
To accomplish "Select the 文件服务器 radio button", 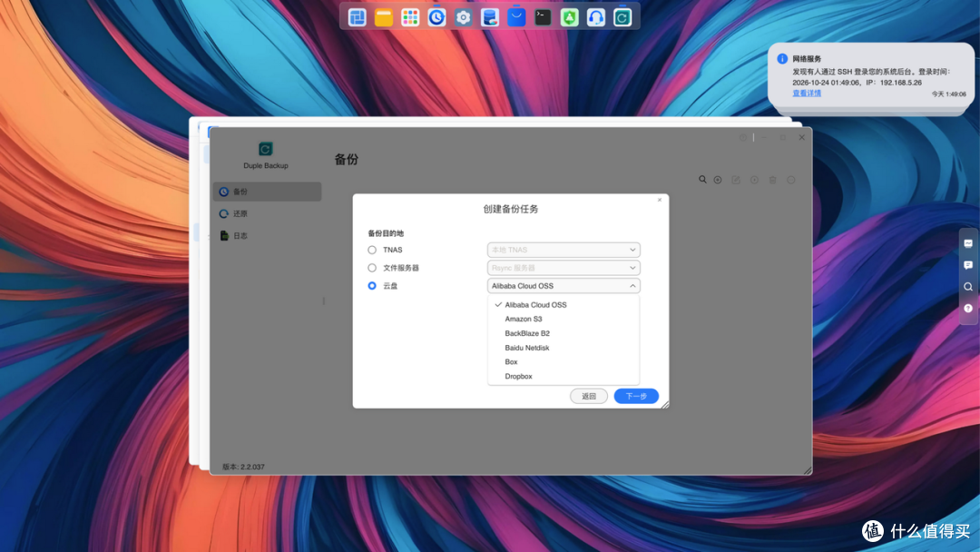I will coord(372,268).
